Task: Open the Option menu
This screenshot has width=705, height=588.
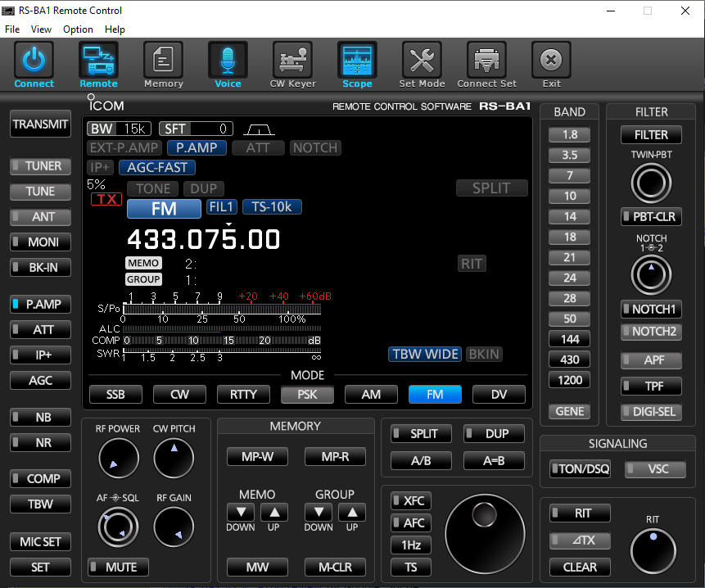Action: [x=78, y=29]
